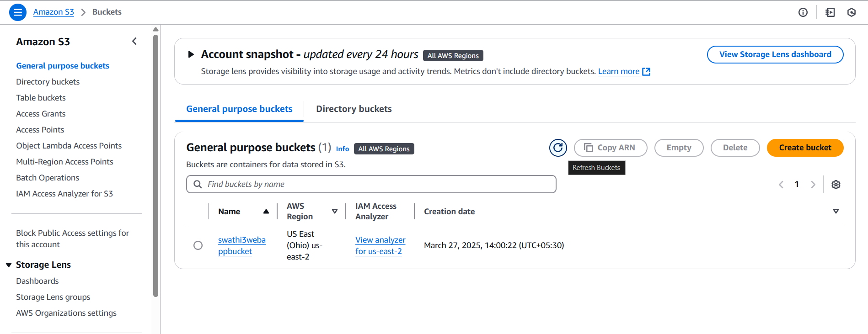The width and height of the screenshot is (868, 334).
Task: Click the info circle icon in header
Action: (x=803, y=12)
